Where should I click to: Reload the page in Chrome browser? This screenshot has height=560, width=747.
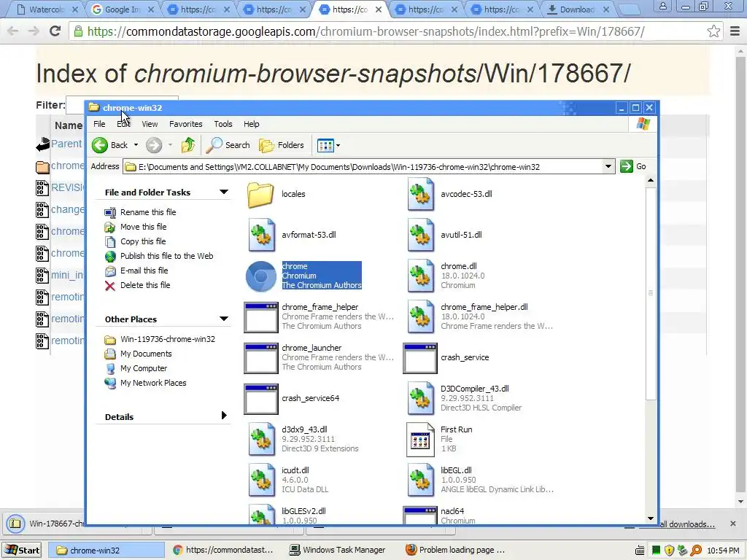click(x=55, y=31)
